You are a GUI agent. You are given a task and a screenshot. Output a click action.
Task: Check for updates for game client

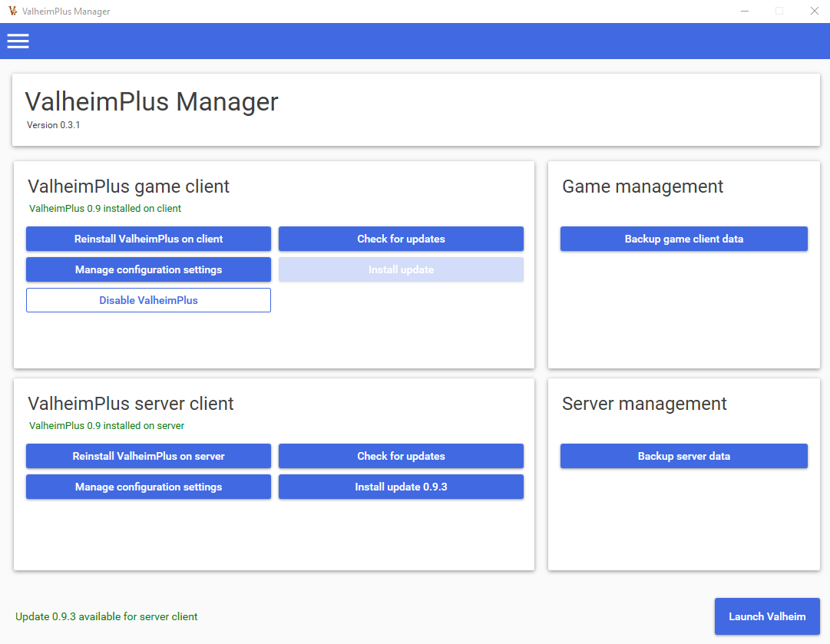pyautogui.click(x=401, y=239)
